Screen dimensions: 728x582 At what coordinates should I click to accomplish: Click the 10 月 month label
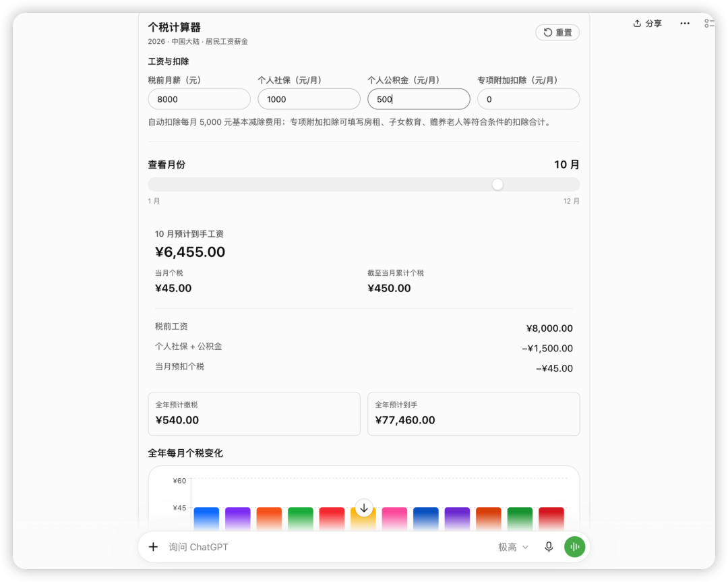(x=566, y=165)
